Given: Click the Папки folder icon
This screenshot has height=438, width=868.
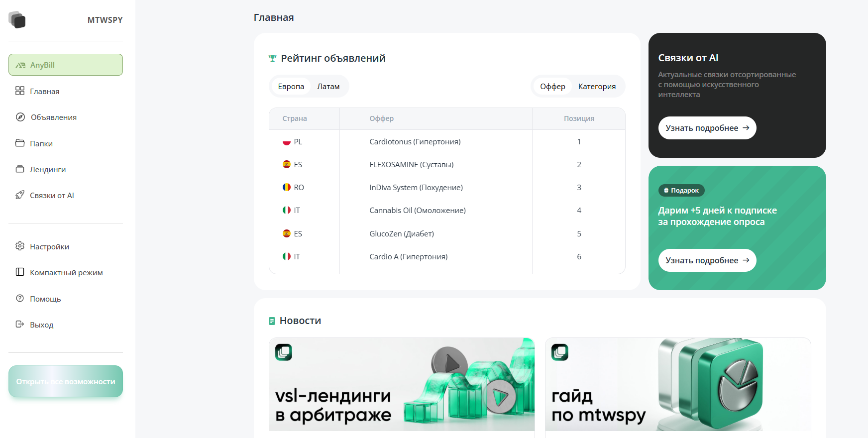Looking at the screenshot, I should point(20,143).
